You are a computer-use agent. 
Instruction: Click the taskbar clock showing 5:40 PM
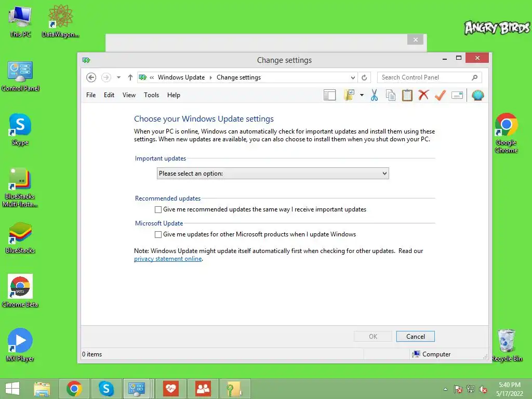point(509,389)
